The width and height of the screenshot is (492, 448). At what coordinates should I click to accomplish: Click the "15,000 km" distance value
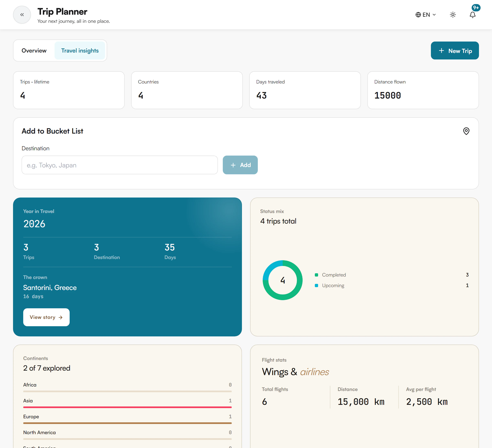[361, 402]
